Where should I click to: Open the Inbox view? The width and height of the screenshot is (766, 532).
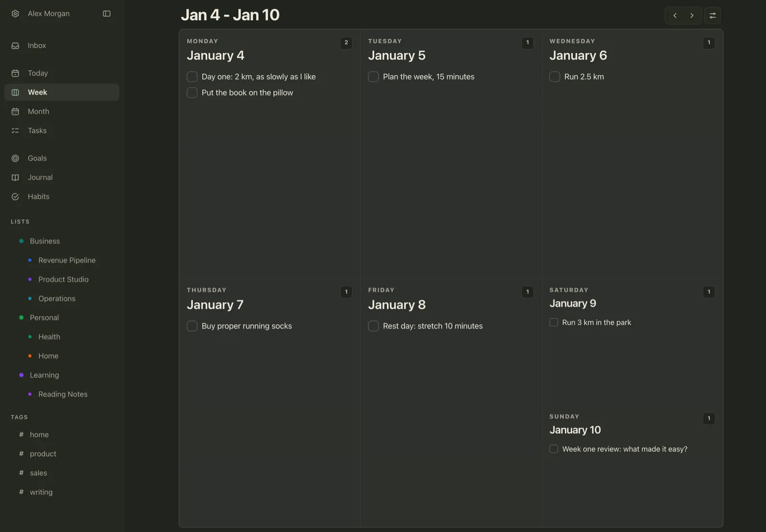click(x=62, y=45)
